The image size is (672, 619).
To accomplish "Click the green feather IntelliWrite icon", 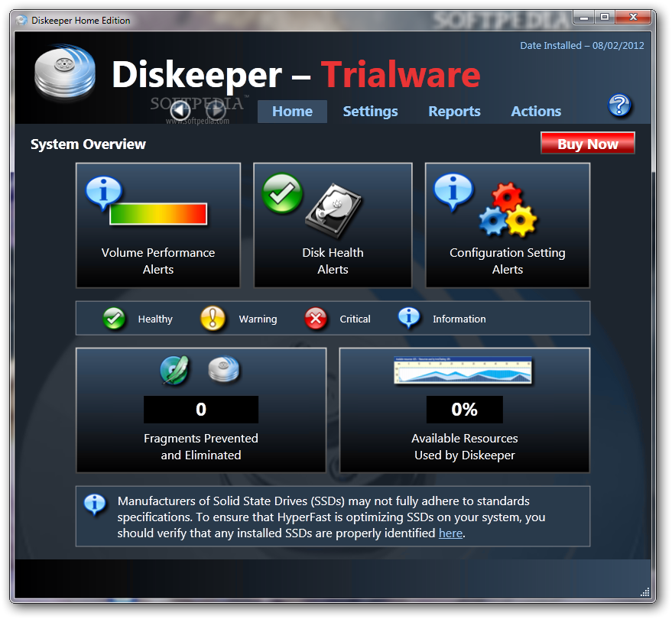I will click(x=174, y=370).
